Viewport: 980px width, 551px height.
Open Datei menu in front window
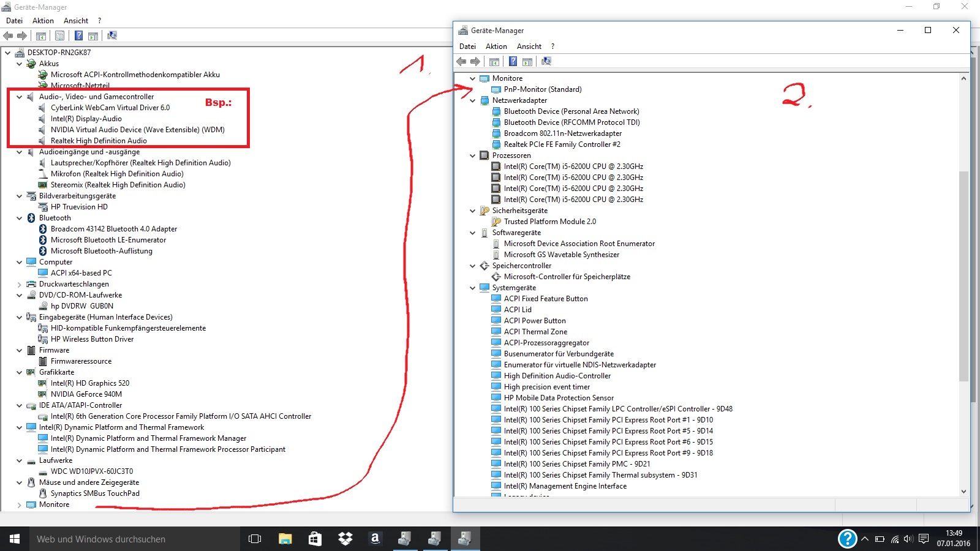[467, 47]
